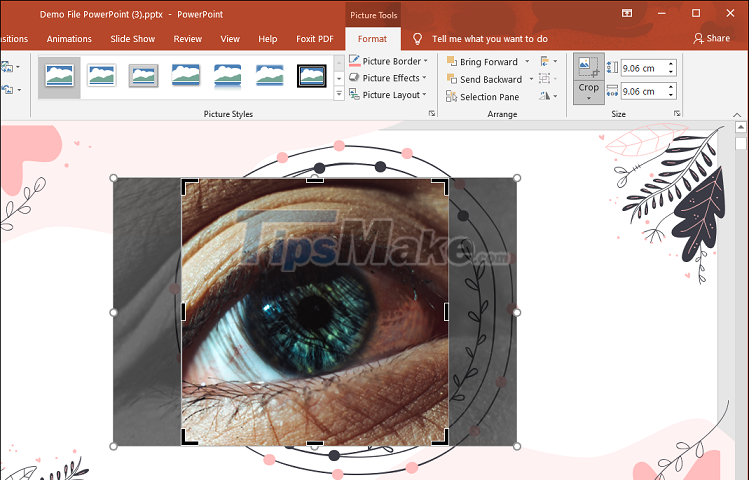Click the picture's right-middle round sizing handle
The height and width of the screenshot is (480, 749).
pos(517,312)
